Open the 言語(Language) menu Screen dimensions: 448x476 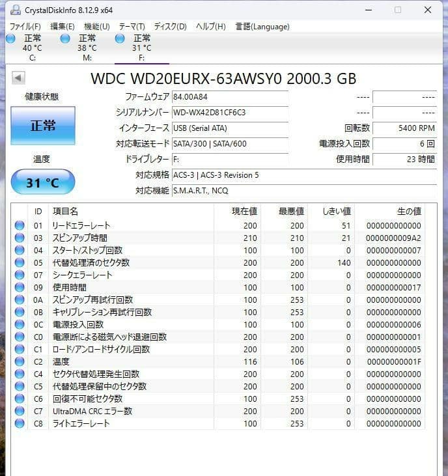(262, 27)
